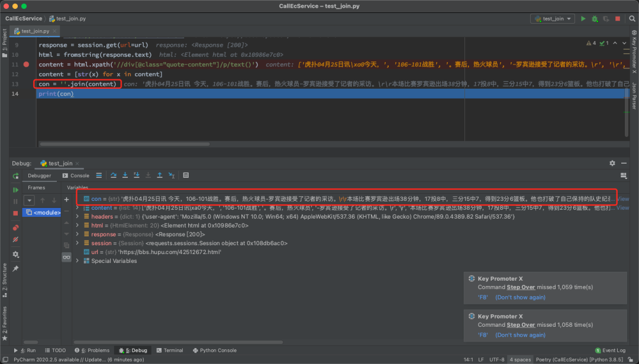Screen dimensions: 639x364
Task: Go to the next highlighted error arrow
Action: 624,43
